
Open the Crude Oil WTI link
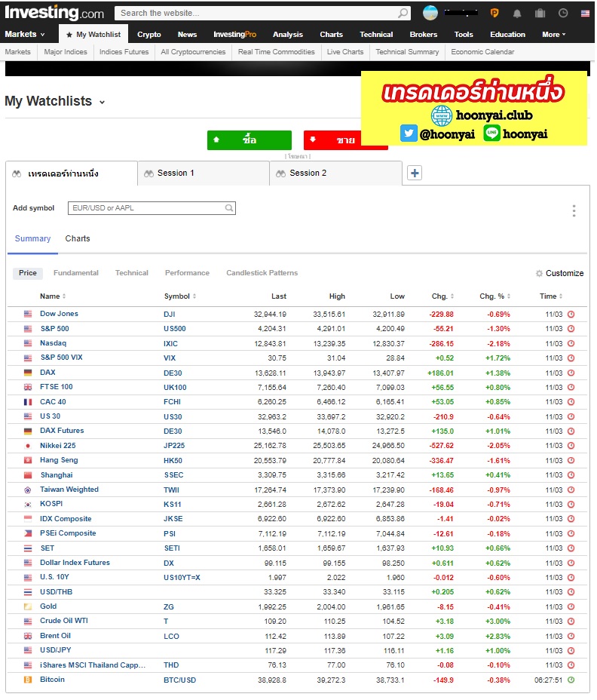click(x=64, y=621)
